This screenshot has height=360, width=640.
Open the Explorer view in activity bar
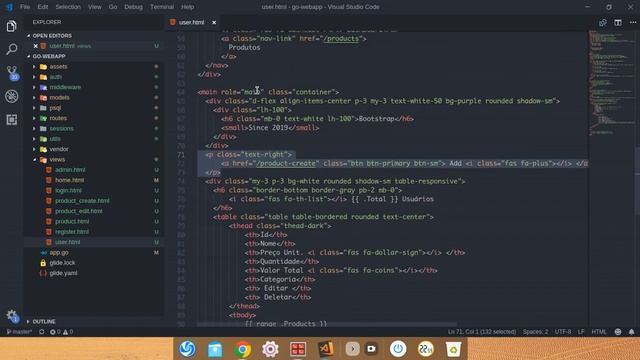point(11,26)
